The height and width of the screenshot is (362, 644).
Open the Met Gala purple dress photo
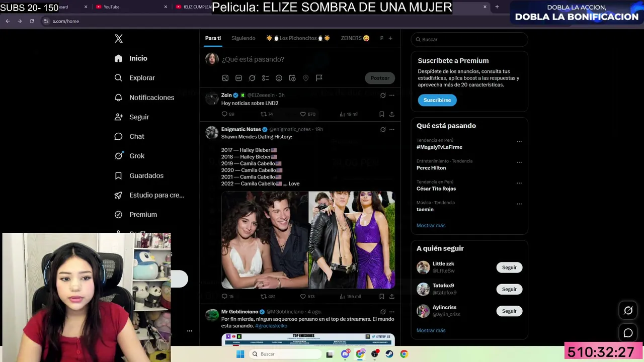coord(352,240)
